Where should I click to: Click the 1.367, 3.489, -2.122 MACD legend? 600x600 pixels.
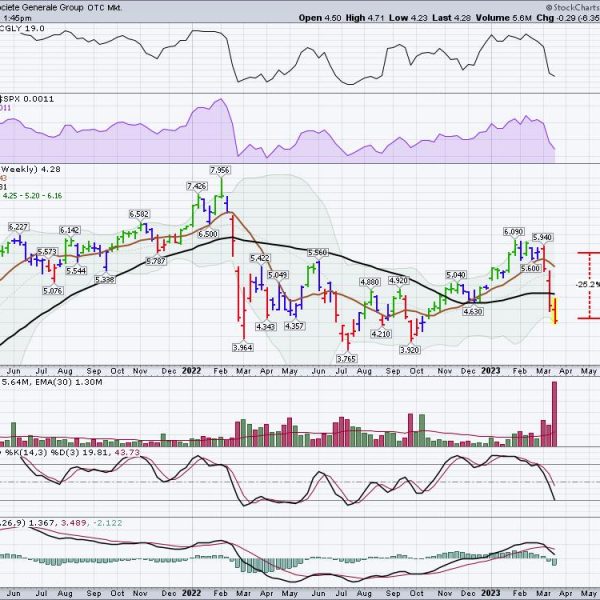point(75,523)
